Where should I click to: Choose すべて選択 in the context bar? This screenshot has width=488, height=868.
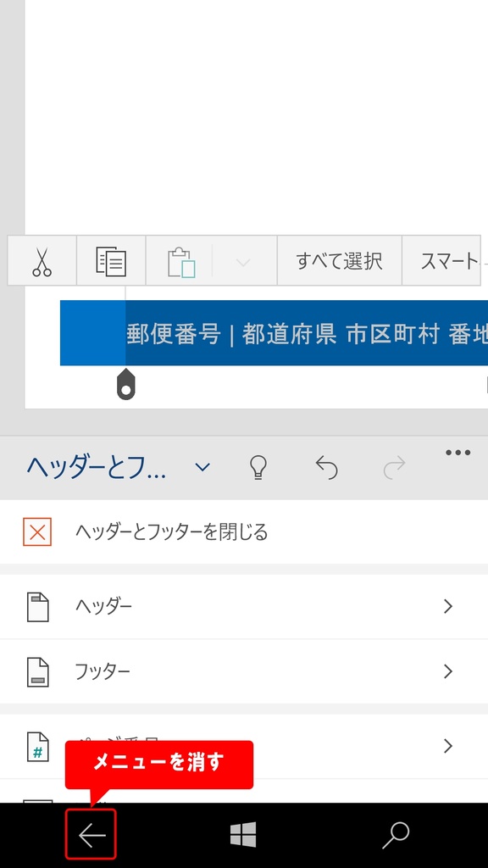339,261
